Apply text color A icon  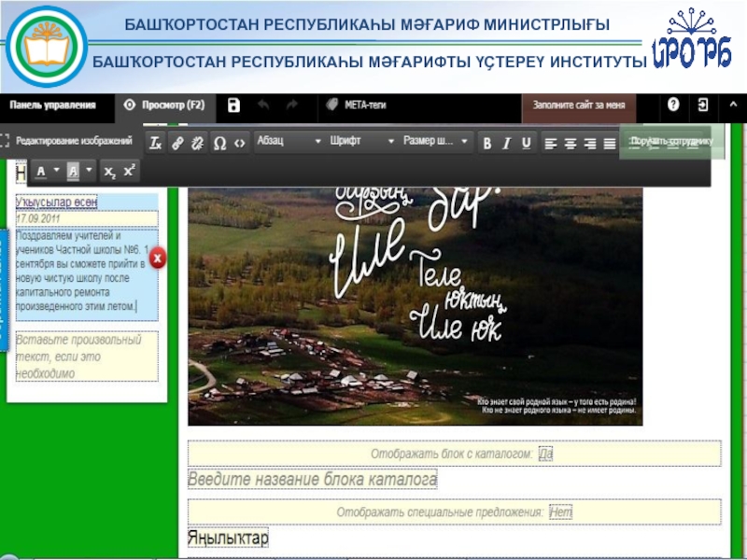[x=41, y=171]
